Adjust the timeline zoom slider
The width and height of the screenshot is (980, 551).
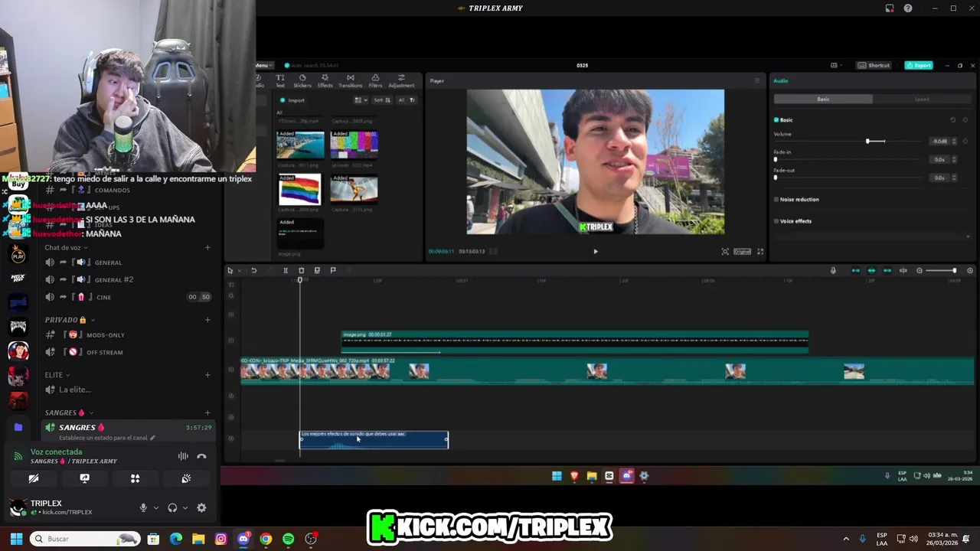(954, 270)
